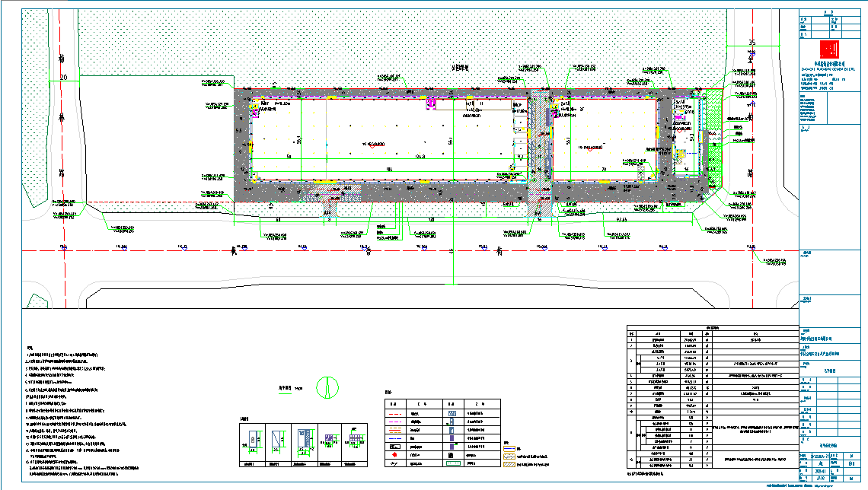Click the technical indicators table header row
Screen dimensions: 868x490
click(x=713, y=328)
